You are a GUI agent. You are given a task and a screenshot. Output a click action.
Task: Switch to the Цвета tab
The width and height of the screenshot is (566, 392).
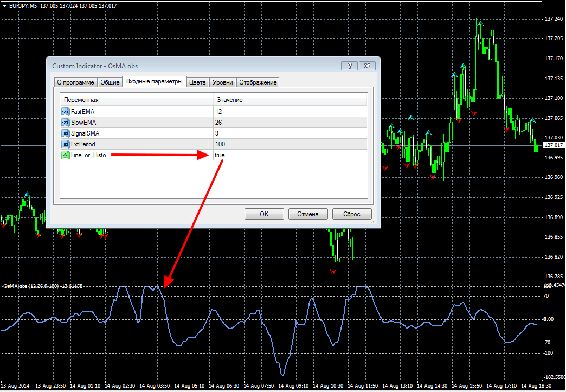pos(197,82)
